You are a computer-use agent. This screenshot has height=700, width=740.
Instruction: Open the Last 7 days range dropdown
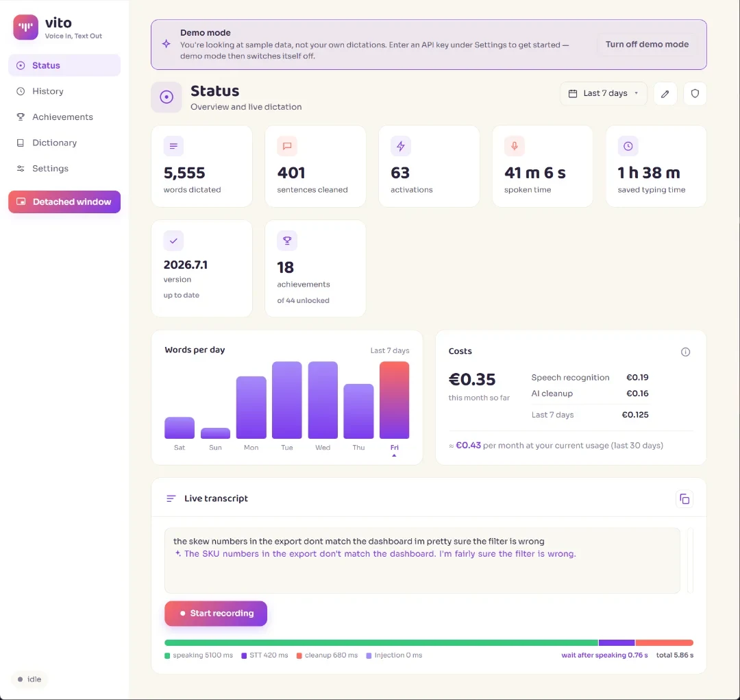(603, 93)
